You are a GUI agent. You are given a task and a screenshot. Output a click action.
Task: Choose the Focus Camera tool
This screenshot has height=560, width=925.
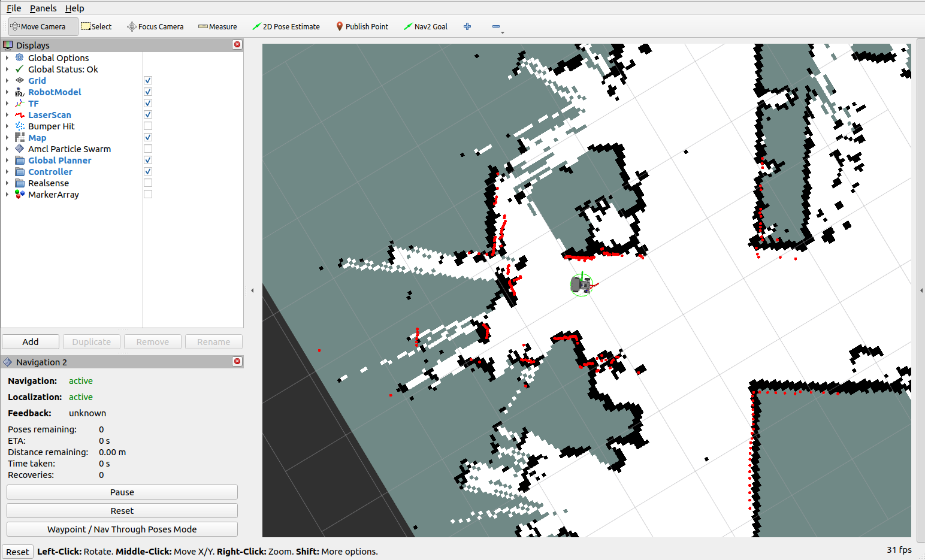(155, 26)
